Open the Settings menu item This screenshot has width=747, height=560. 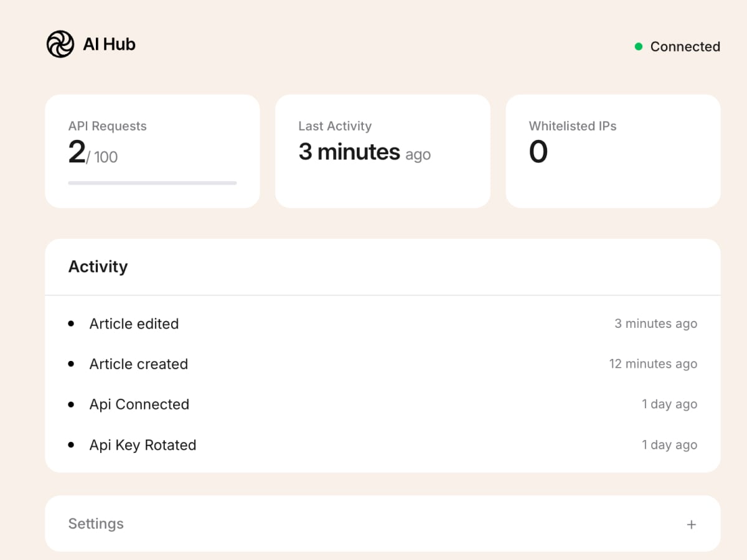96,524
